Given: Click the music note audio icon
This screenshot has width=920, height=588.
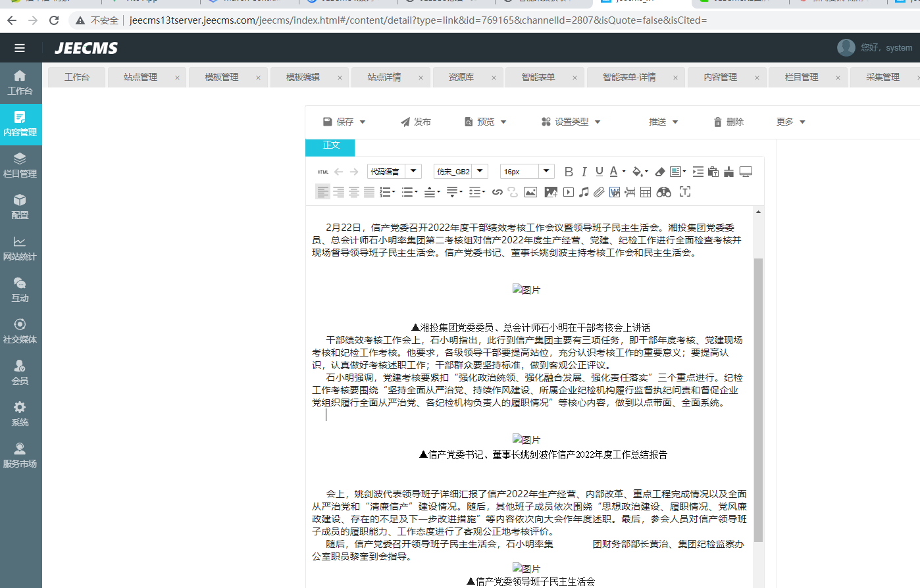Looking at the screenshot, I should click(584, 192).
